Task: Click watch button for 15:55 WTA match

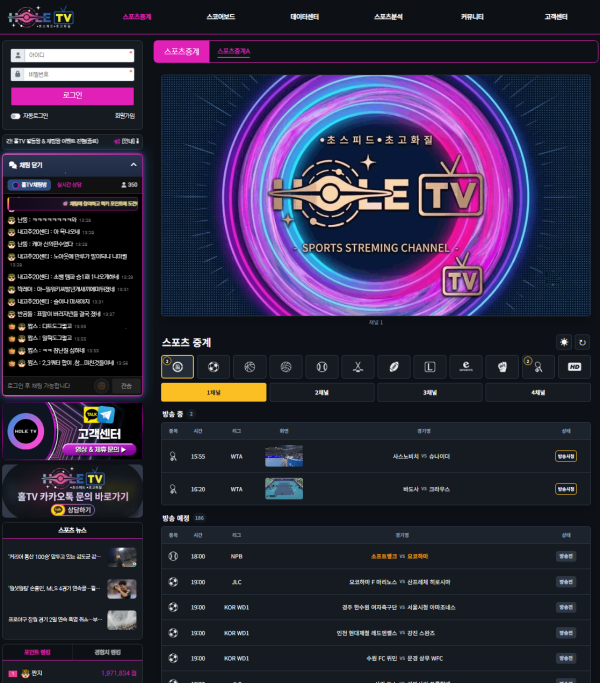Action: click(566, 456)
